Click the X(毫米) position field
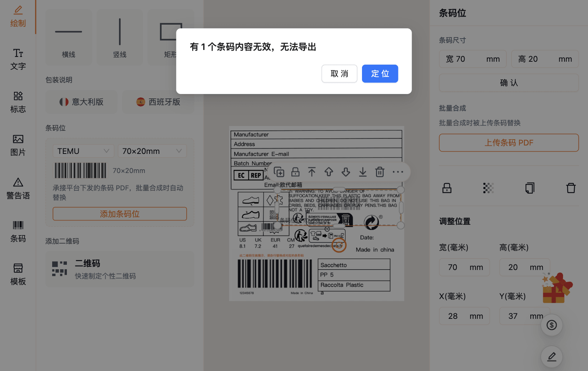588x371 pixels. 465,316
